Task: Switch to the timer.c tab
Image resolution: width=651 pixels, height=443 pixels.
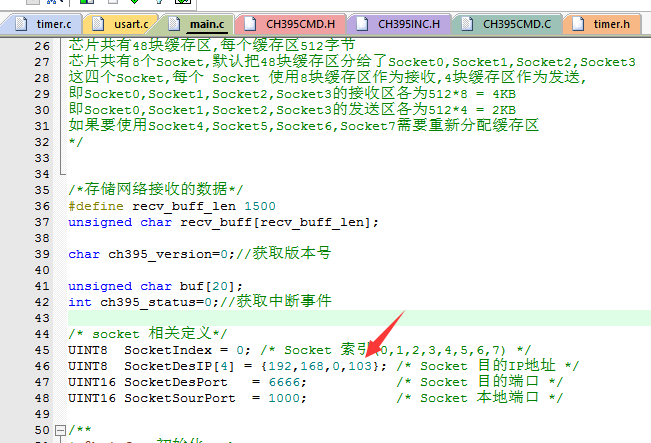Action: [44, 24]
